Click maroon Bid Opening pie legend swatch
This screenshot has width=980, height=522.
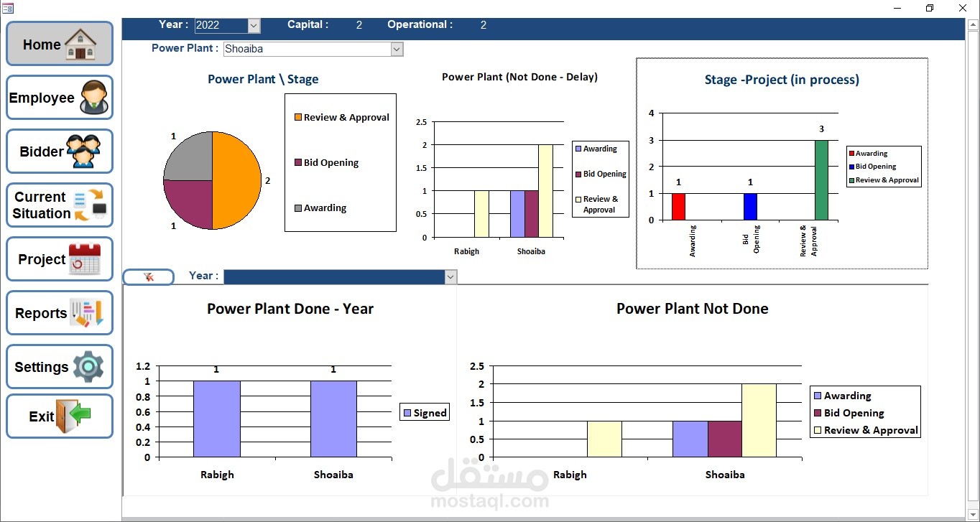coord(297,162)
